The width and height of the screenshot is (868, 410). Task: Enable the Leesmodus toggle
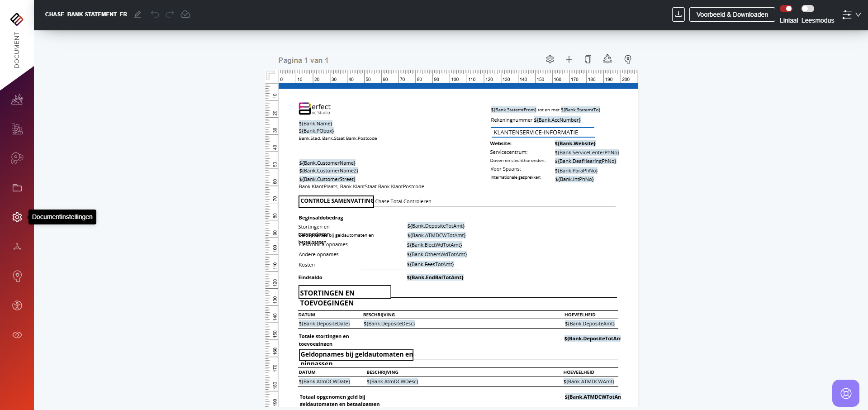[x=808, y=9]
